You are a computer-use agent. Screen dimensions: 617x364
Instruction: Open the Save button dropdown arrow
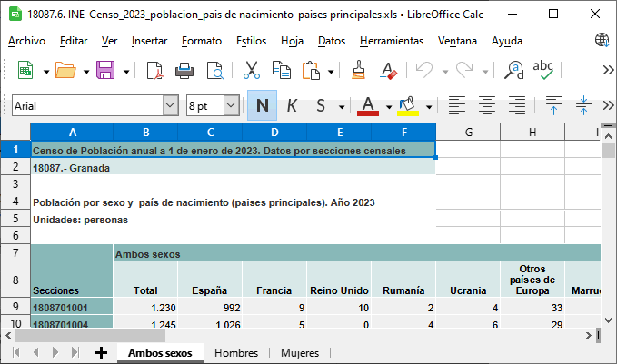click(125, 70)
